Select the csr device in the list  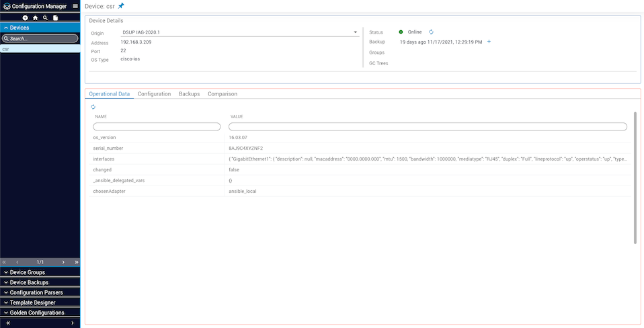tap(6, 49)
